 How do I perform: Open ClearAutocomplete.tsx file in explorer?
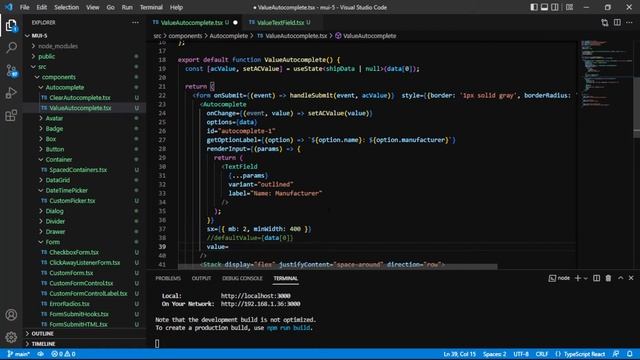pyautogui.click(x=80, y=98)
